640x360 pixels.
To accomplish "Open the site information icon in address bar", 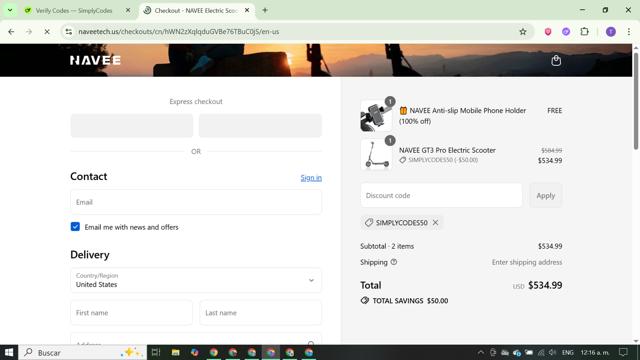I will (69, 31).
